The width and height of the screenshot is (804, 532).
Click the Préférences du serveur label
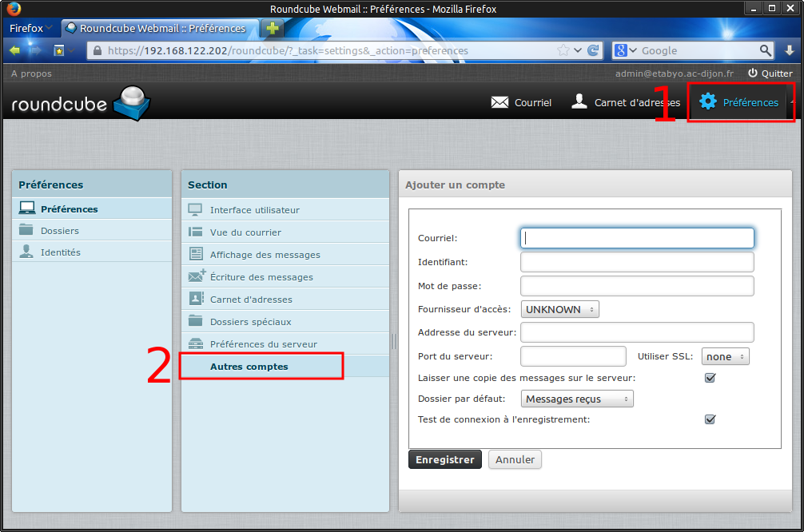click(264, 344)
